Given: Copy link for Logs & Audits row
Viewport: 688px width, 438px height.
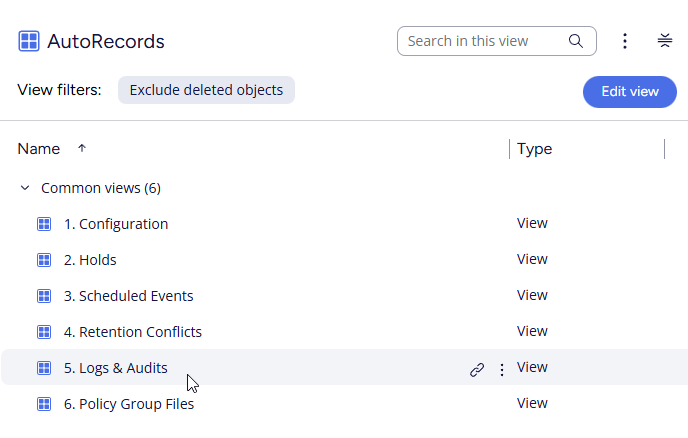Looking at the screenshot, I should pyautogui.click(x=477, y=369).
